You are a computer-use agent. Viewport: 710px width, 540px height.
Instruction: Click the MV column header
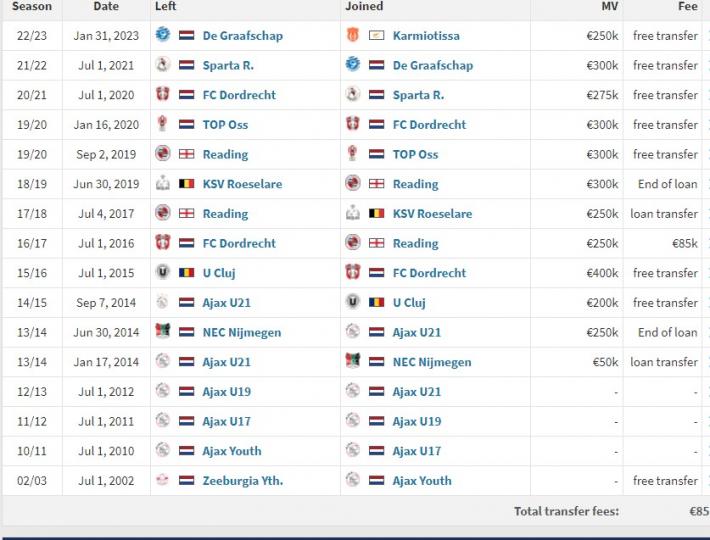(x=609, y=6)
